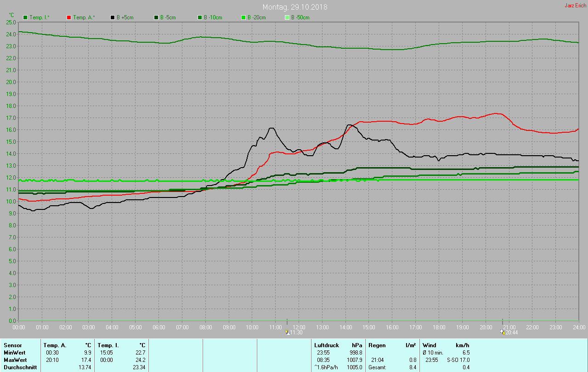
Task: Click the bright green B -20cm legend square
Action: tap(243, 17)
